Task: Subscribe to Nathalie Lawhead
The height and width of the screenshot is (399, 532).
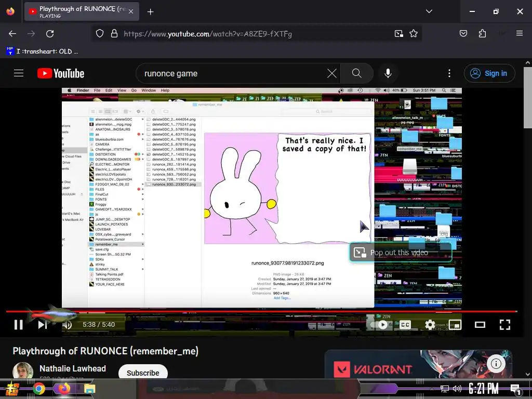Action: 143,373
